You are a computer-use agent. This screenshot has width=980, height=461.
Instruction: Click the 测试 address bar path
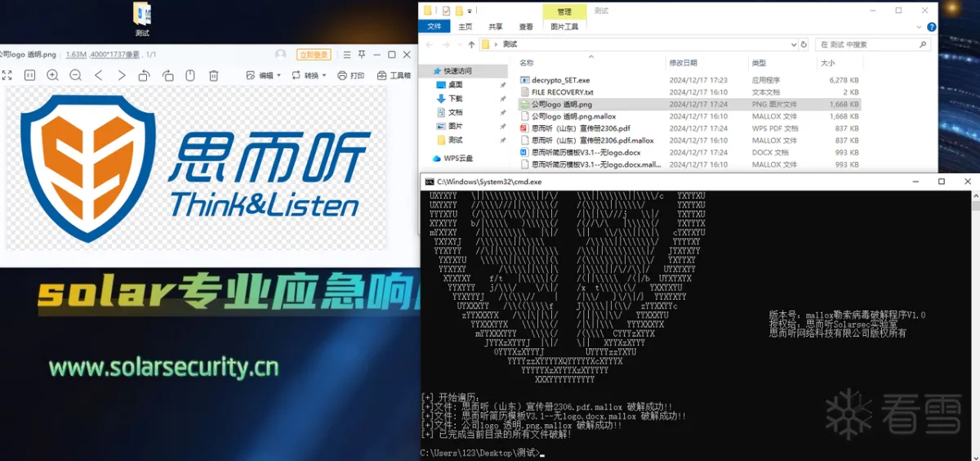[x=510, y=44]
